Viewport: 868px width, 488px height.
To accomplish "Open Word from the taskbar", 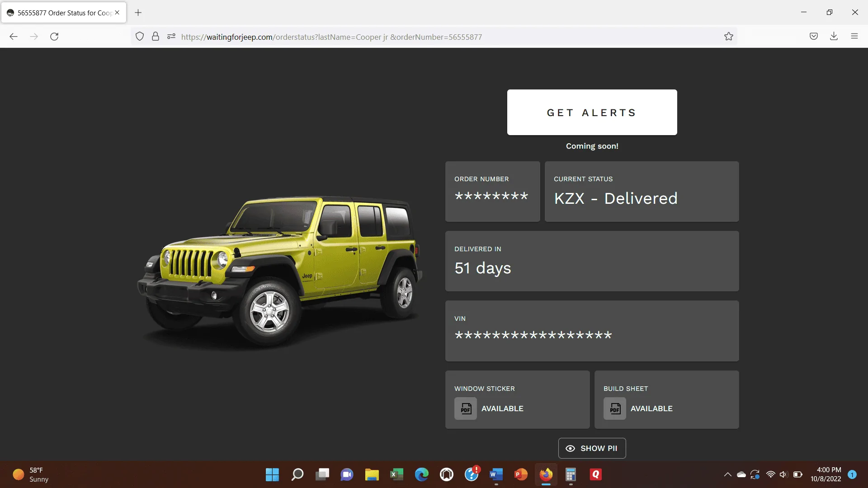I will tap(496, 474).
